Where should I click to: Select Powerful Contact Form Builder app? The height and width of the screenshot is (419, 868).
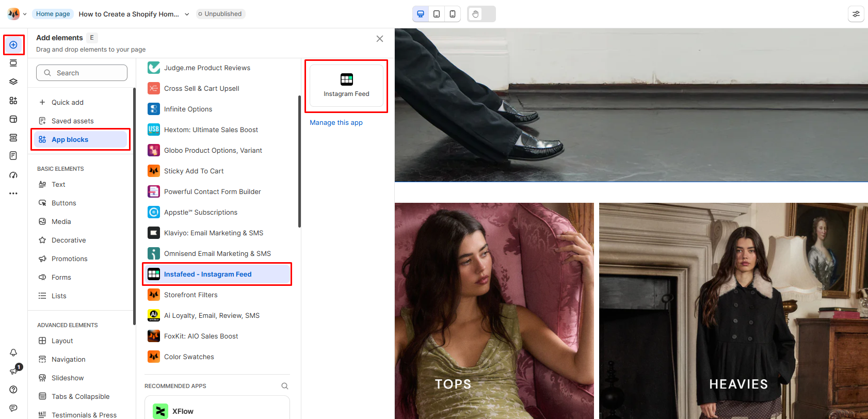click(217, 191)
